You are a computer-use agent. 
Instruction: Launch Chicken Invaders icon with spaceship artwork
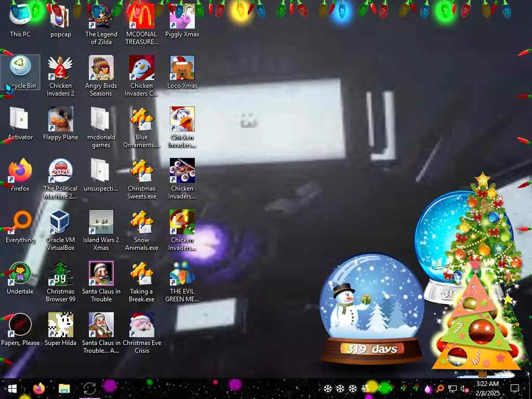pyautogui.click(x=182, y=179)
